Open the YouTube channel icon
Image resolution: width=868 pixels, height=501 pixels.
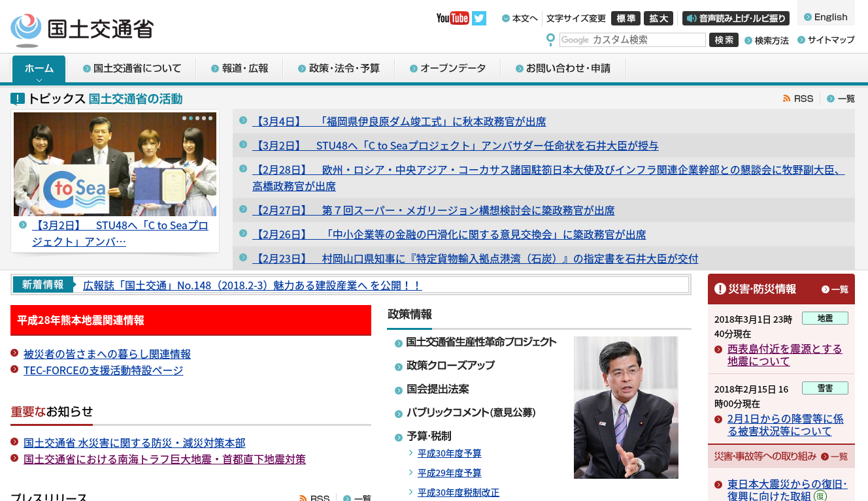(452, 18)
